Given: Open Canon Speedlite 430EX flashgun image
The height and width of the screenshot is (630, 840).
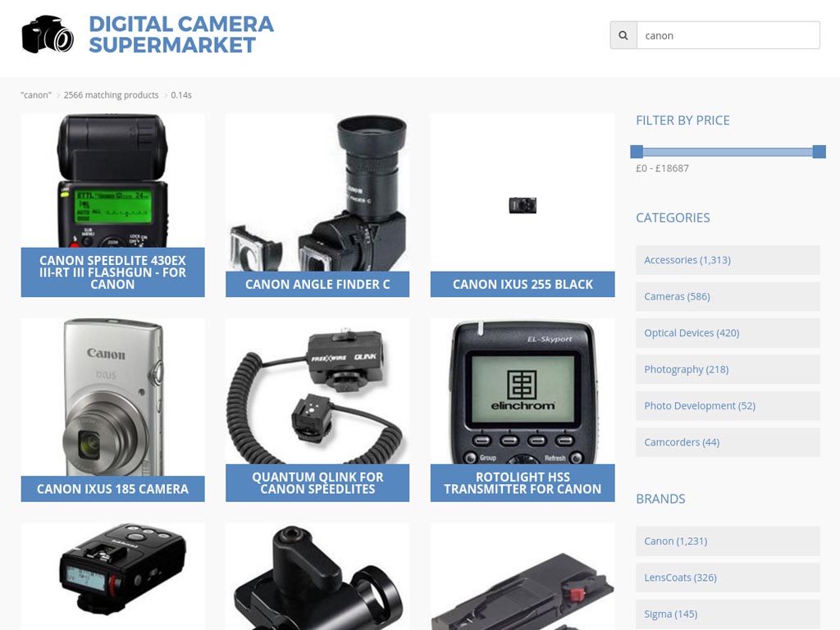Looking at the screenshot, I should (112, 180).
